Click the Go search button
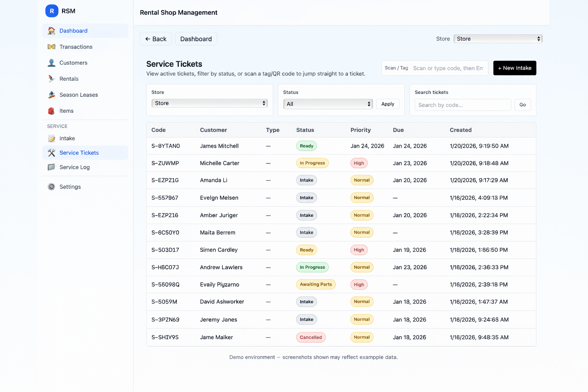This screenshot has height=392, width=588. (523, 105)
